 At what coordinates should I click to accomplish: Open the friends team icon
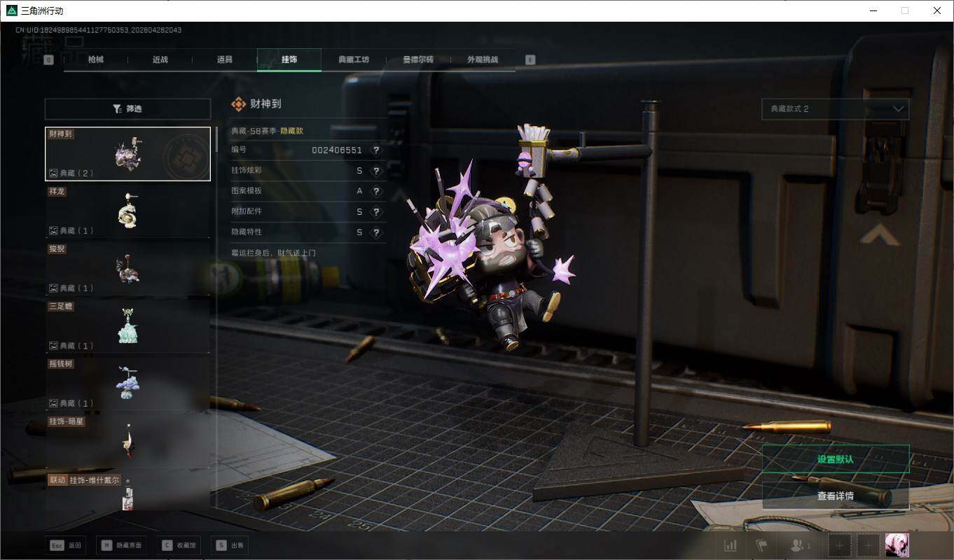point(799,545)
